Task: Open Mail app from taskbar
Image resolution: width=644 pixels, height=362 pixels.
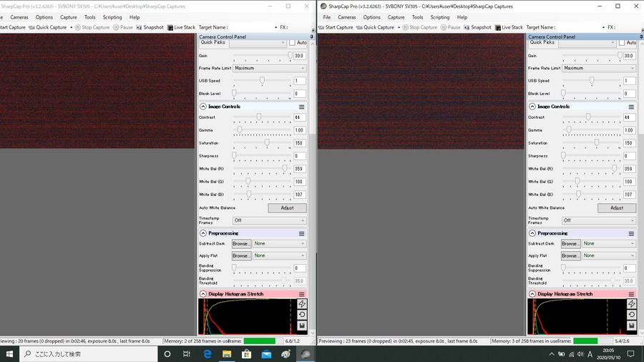Action: (266, 354)
